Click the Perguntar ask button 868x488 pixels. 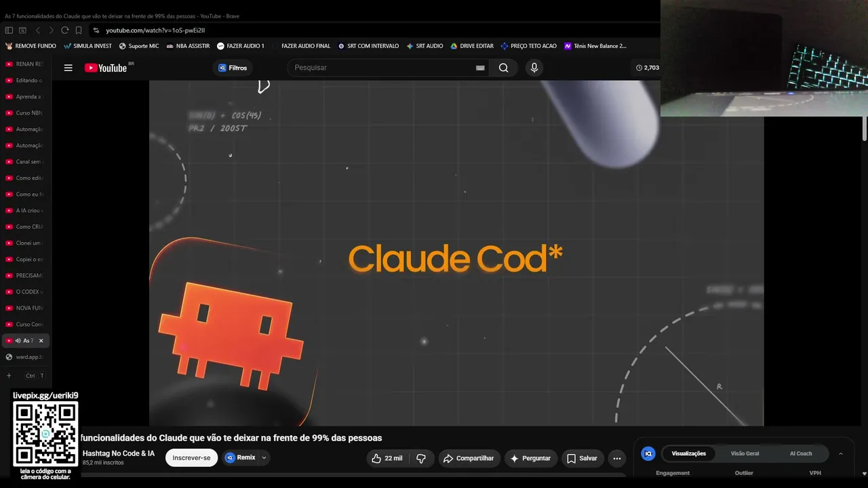(x=530, y=458)
